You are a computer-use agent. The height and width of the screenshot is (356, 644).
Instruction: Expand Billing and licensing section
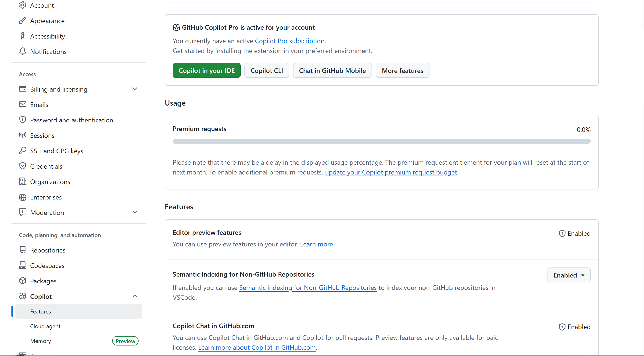click(x=135, y=89)
